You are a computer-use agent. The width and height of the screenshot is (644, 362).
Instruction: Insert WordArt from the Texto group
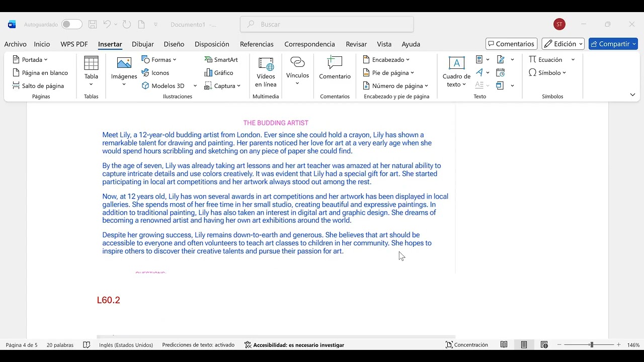tap(479, 72)
